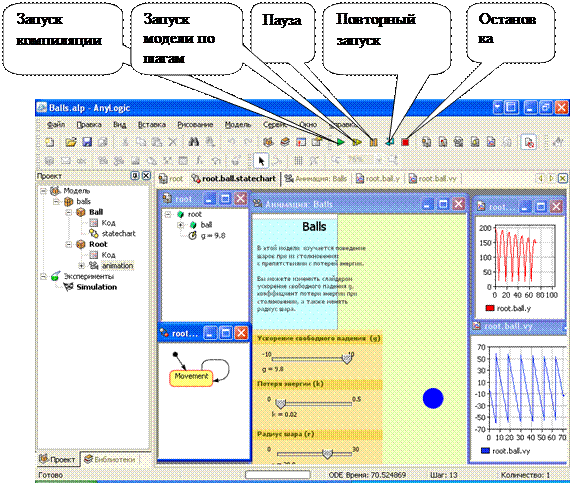This screenshot has height=483, width=570.
Task: Click the stacked books library toolbar icon
Action: pyautogui.click(x=285, y=142)
